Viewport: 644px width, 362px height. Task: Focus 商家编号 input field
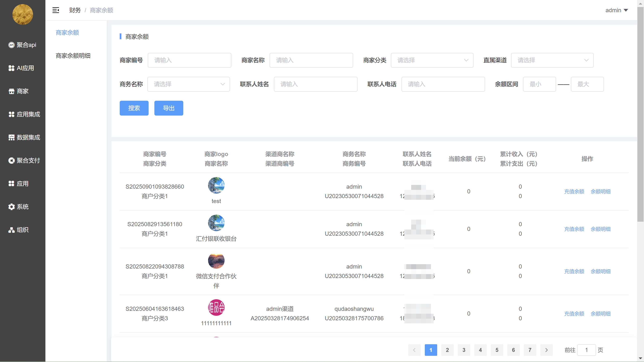[189, 60]
